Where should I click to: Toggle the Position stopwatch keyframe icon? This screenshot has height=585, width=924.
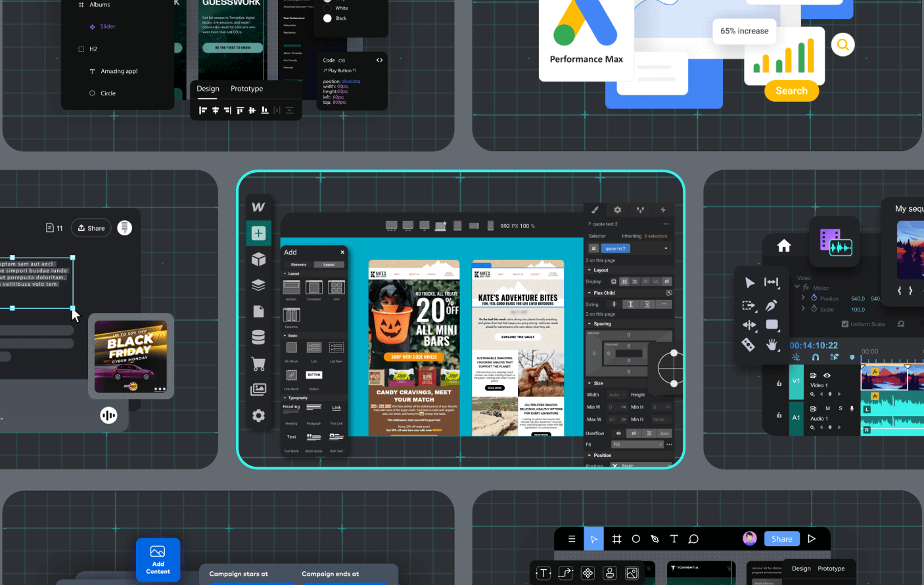pyautogui.click(x=814, y=298)
